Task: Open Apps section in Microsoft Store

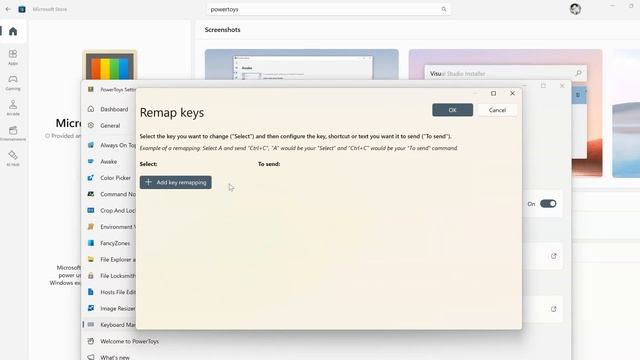Action: (13, 57)
